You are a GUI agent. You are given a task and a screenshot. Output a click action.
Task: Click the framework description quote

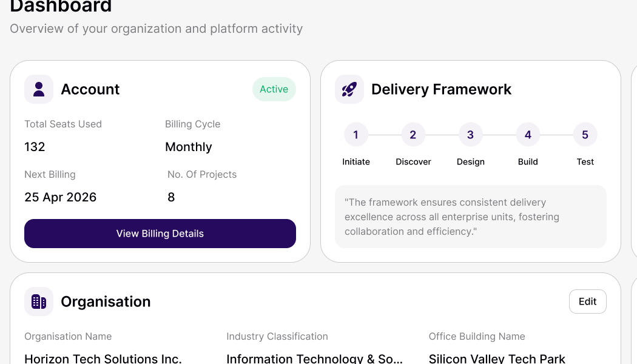(x=452, y=217)
